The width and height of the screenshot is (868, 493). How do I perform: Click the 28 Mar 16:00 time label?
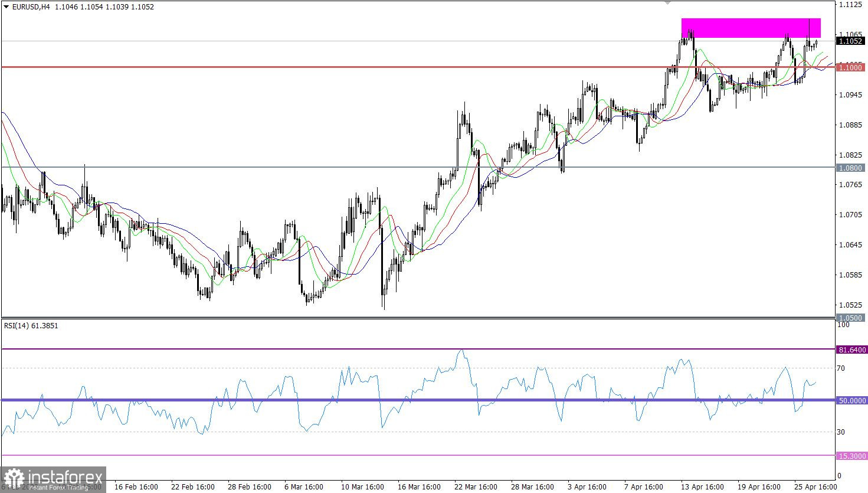pyautogui.click(x=532, y=487)
